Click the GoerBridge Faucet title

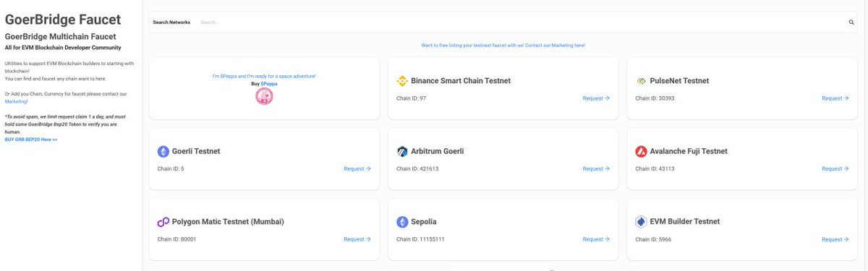pos(63,20)
